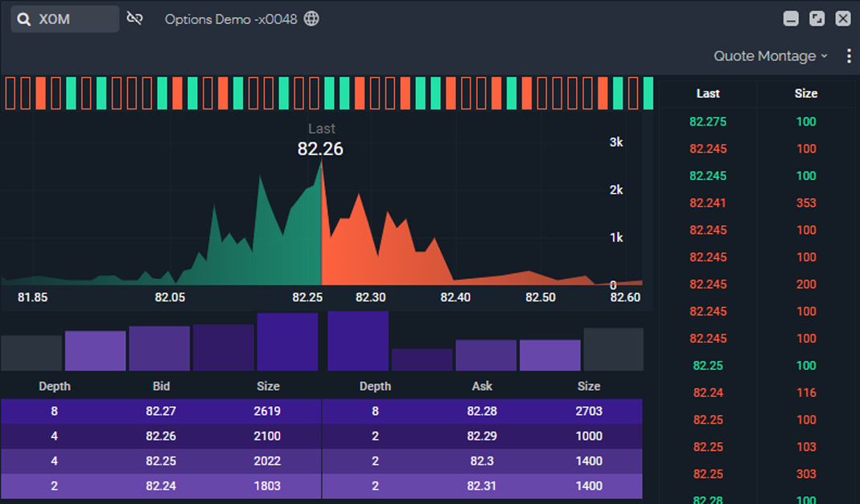The image size is (860, 504).
Task: Click the Bid column header
Action: pyautogui.click(x=161, y=386)
